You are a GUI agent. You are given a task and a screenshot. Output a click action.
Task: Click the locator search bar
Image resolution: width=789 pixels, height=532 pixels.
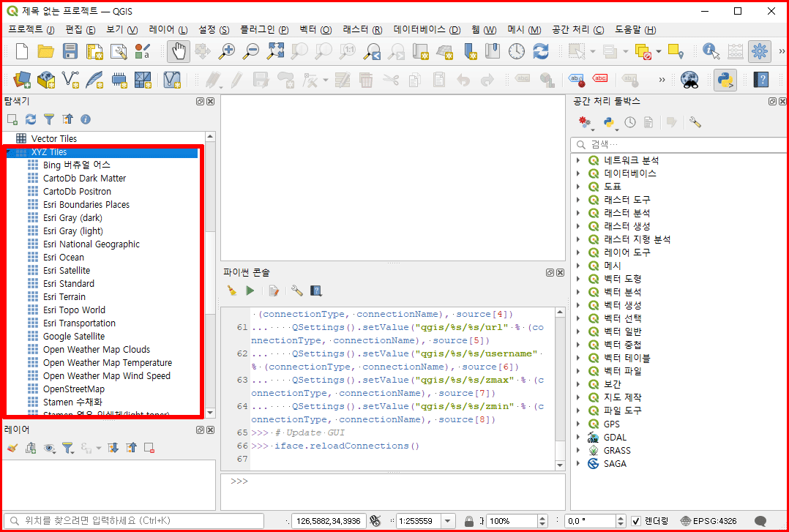pyautogui.click(x=134, y=521)
